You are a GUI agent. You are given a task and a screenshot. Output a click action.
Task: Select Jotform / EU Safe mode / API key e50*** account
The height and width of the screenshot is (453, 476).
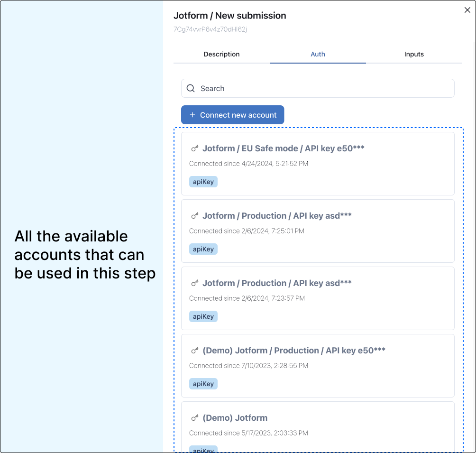[x=318, y=164]
